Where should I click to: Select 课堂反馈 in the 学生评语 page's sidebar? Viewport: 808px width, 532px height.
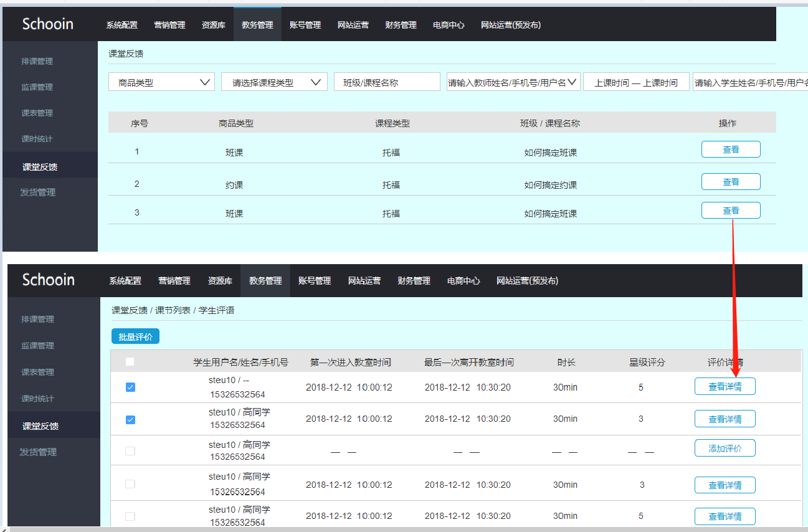[x=54, y=425]
